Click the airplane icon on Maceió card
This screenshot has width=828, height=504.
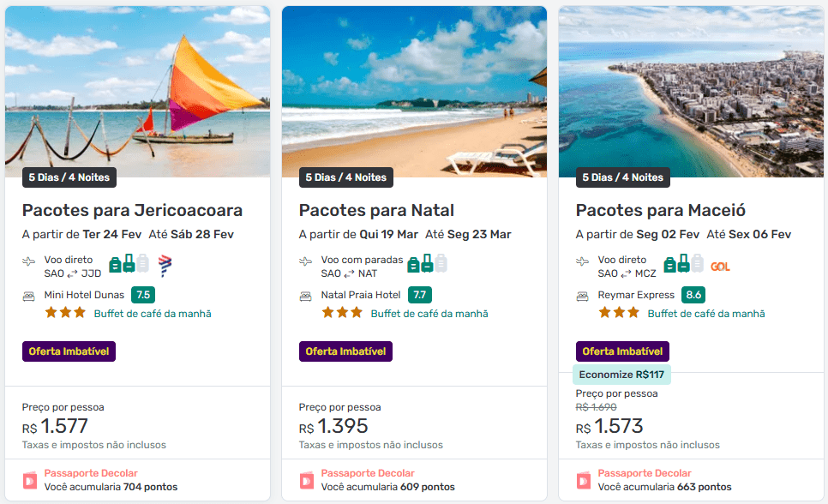click(x=583, y=261)
